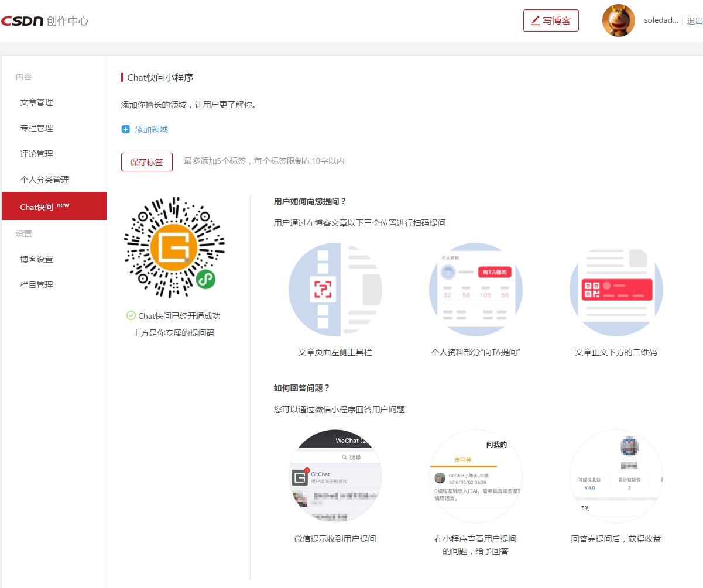Click the 问我的 mini-program illustration
The width and height of the screenshot is (703, 588).
[x=476, y=476]
